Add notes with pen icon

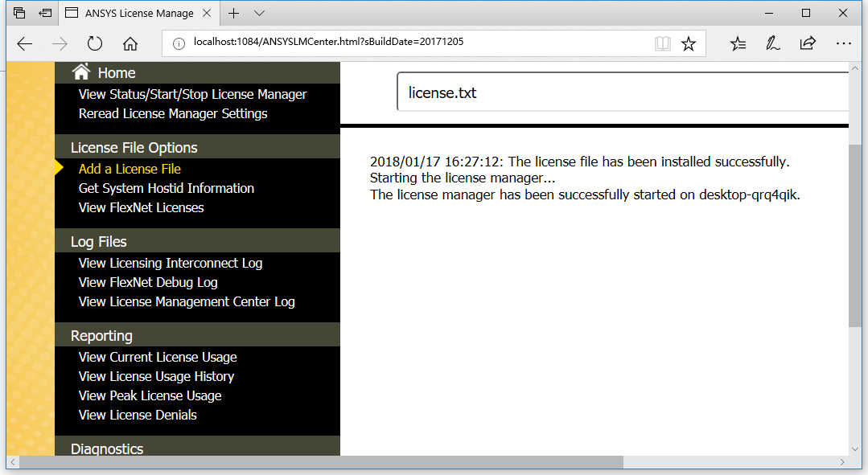[773, 43]
